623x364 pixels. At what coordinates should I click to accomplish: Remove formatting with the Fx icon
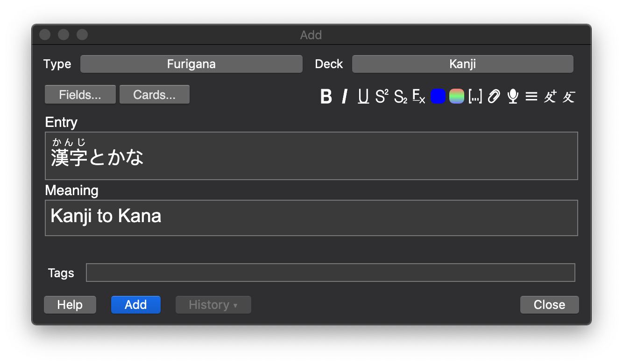[x=419, y=97]
